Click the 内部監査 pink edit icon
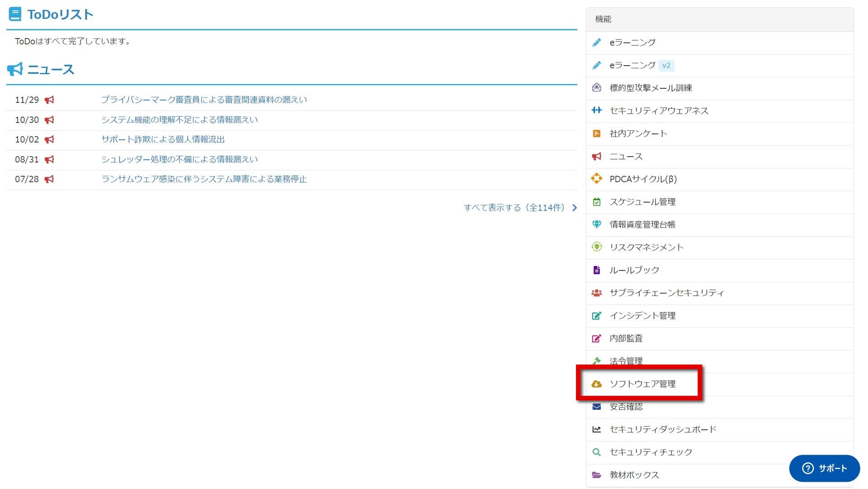Image resolution: width=868 pixels, height=489 pixels. (x=597, y=338)
